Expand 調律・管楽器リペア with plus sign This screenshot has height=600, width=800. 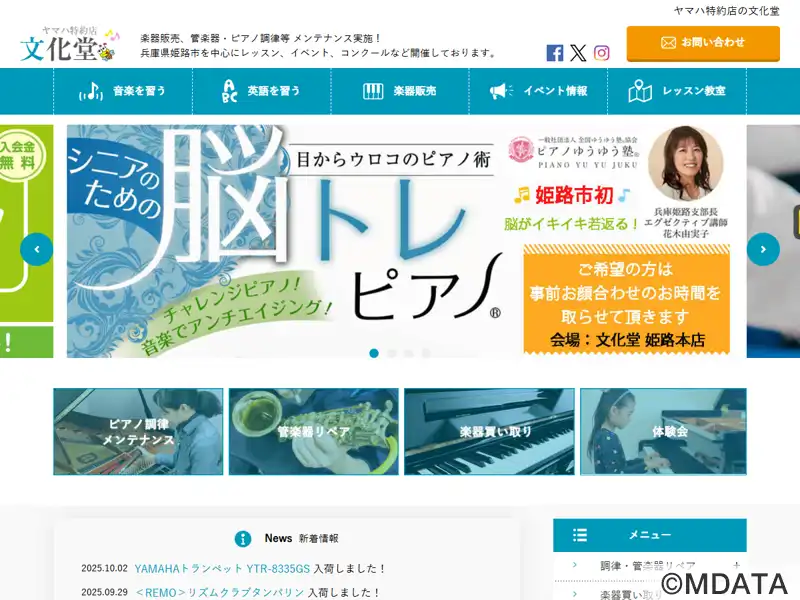click(x=736, y=565)
